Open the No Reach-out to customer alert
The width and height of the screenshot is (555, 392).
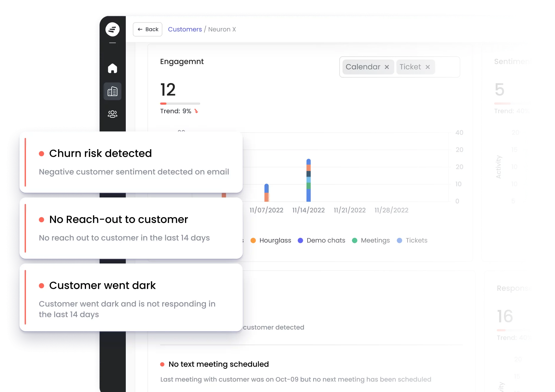pyautogui.click(x=131, y=228)
